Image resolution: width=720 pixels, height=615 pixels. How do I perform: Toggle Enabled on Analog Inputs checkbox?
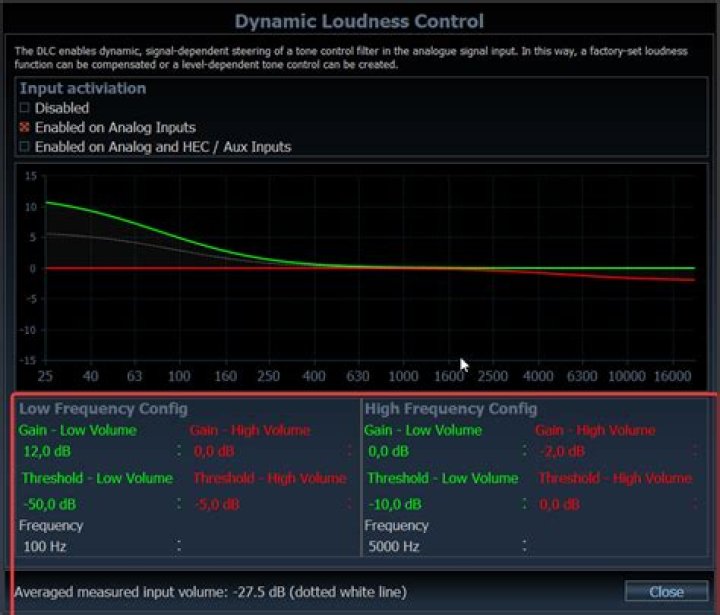click(25, 127)
